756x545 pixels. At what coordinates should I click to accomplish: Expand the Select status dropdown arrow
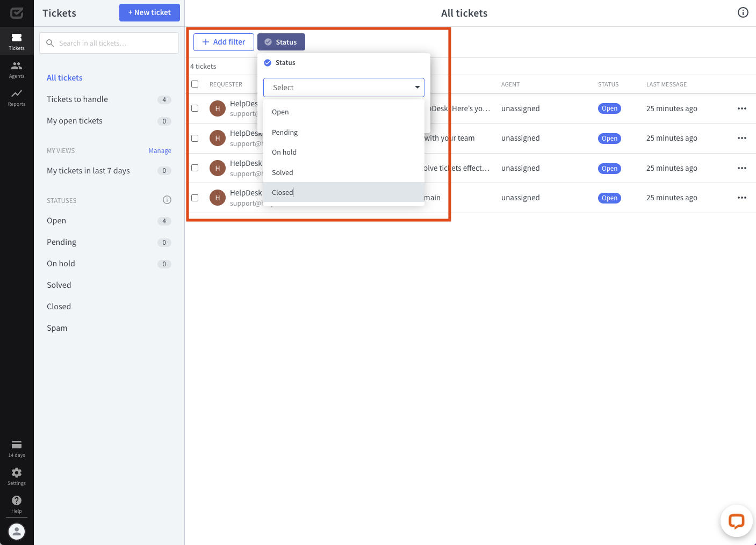click(x=417, y=88)
